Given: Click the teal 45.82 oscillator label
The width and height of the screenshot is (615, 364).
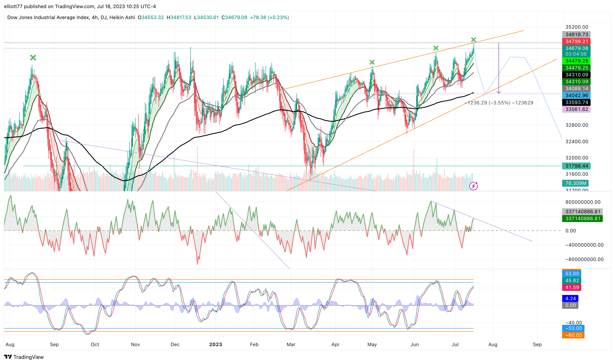Looking at the screenshot, I should point(572,280).
